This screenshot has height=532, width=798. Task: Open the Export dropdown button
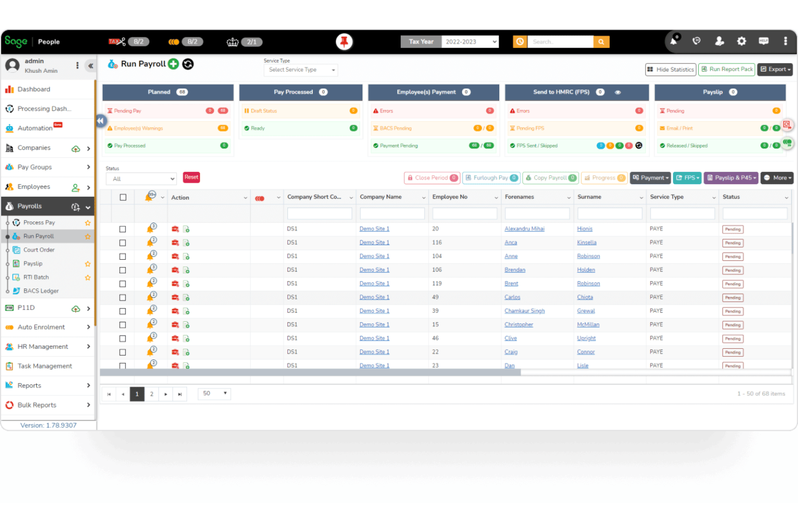click(775, 69)
